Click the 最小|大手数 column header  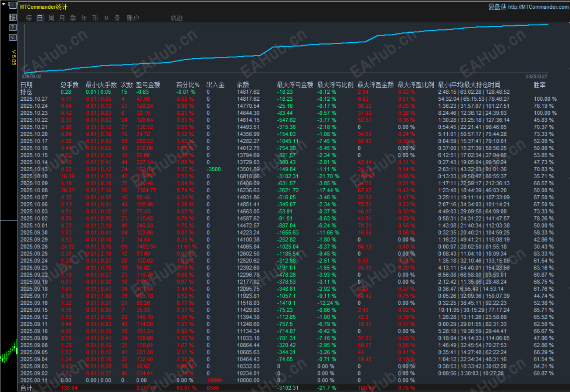[101, 85]
